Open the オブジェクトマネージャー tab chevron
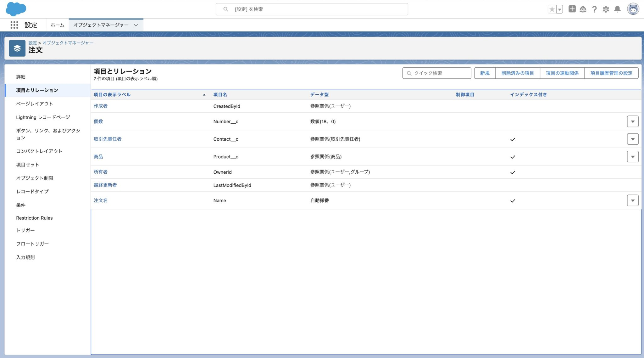 (136, 25)
